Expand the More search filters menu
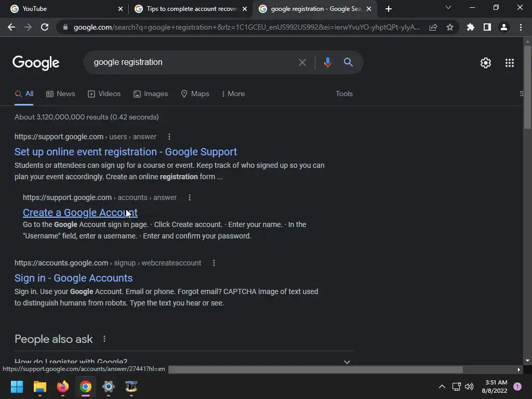Viewport: 532px width, 399px height. (x=233, y=94)
